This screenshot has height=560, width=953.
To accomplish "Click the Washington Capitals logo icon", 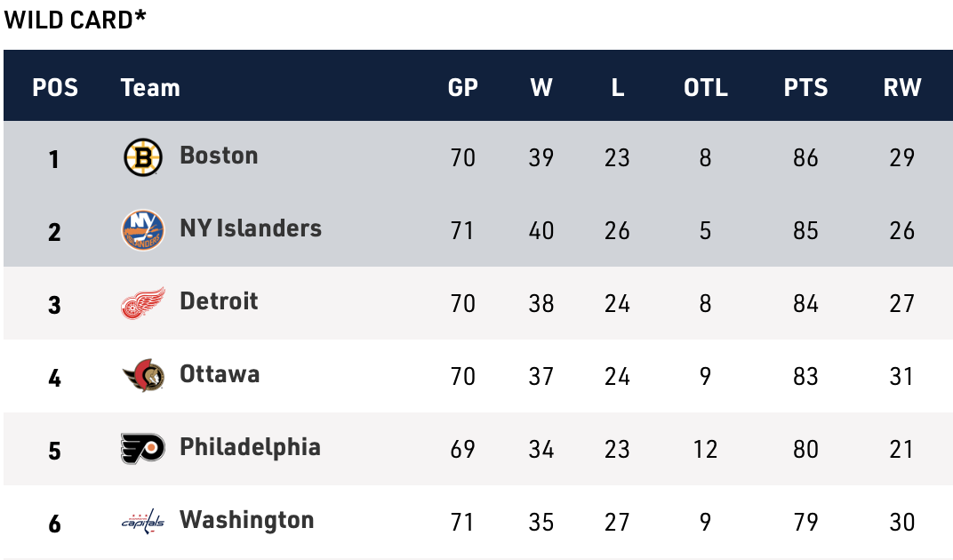I will (x=142, y=522).
